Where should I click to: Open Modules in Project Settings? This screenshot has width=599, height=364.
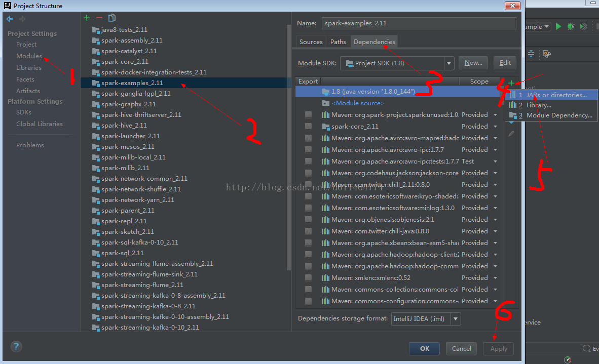29,56
